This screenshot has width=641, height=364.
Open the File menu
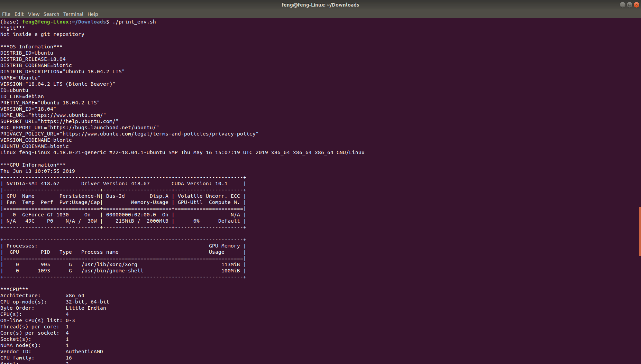click(6, 14)
